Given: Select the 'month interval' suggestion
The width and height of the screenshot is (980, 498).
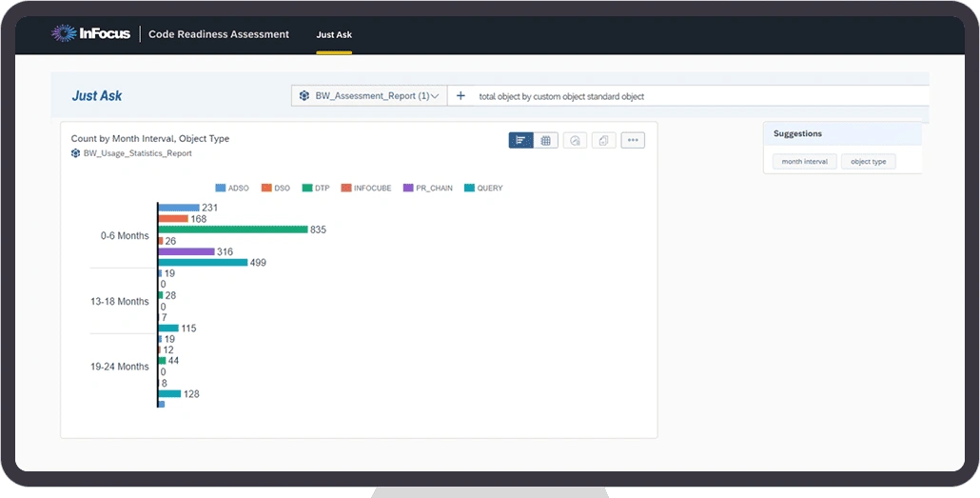Looking at the screenshot, I should pos(804,162).
